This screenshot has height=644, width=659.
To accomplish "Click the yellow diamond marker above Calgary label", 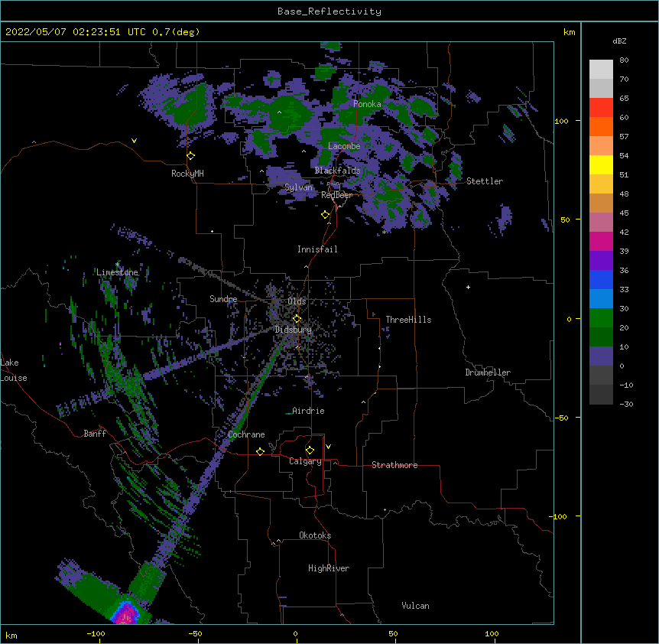I will click(310, 450).
